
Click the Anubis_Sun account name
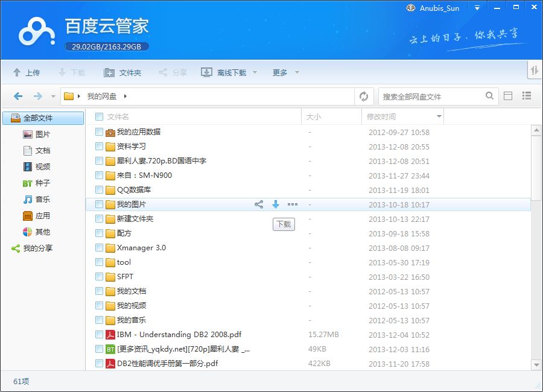(x=439, y=8)
